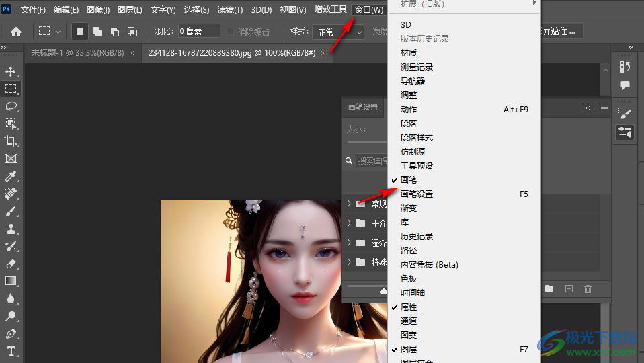The height and width of the screenshot is (363, 644).
Task: Expand the 特殊 brush folder
Action: (x=349, y=261)
